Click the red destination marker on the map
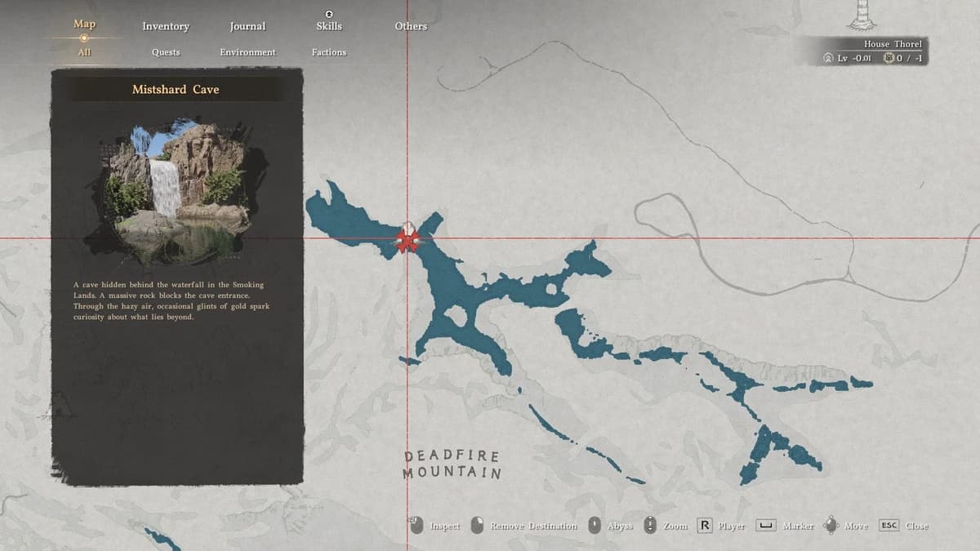Screen dimensions: 980x551 407,240
